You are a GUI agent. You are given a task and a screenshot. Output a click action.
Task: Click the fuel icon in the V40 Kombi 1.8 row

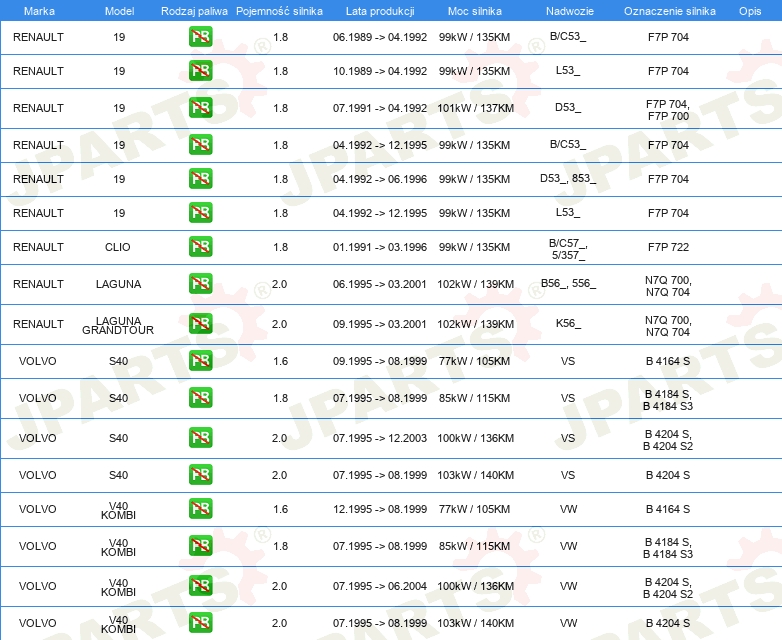pos(200,546)
